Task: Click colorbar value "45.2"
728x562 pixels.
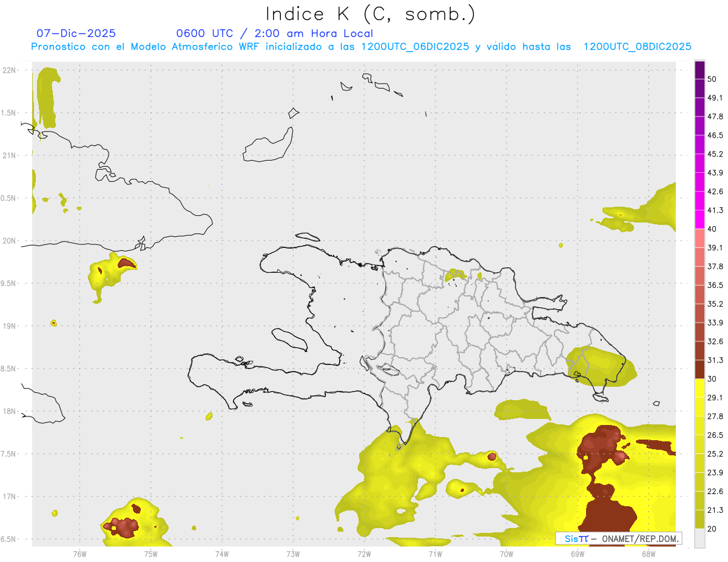Action: tap(716, 154)
